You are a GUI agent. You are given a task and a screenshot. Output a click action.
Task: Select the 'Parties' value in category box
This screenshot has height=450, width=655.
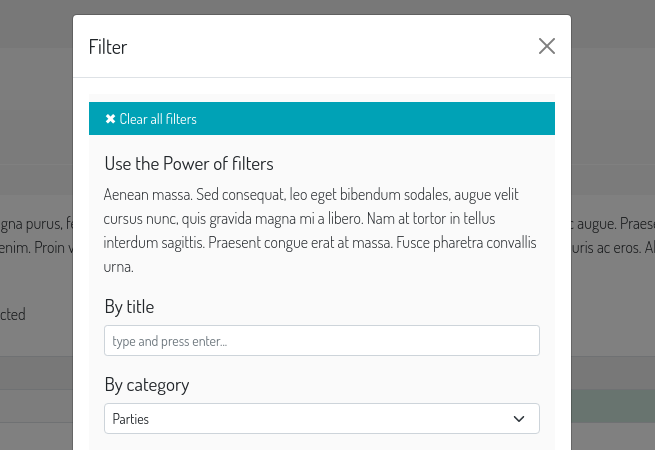[x=131, y=419]
